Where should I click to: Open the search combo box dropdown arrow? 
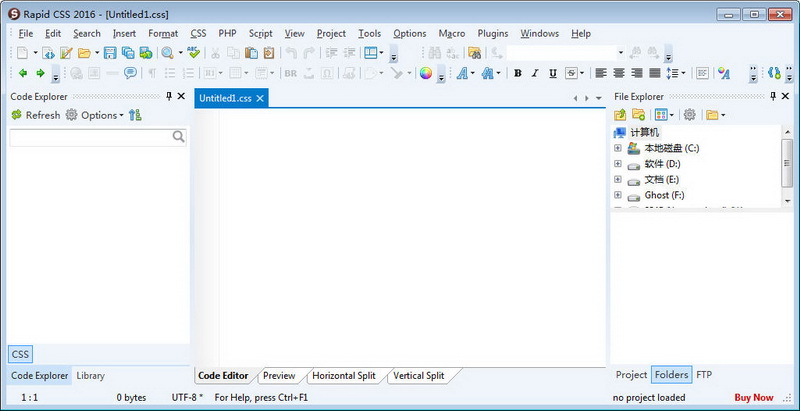[621, 53]
